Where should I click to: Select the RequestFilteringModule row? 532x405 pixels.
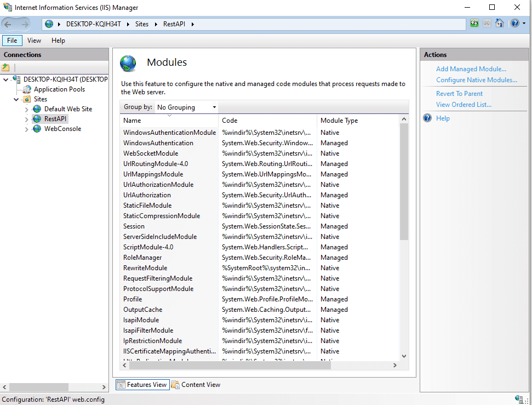coord(260,278)
